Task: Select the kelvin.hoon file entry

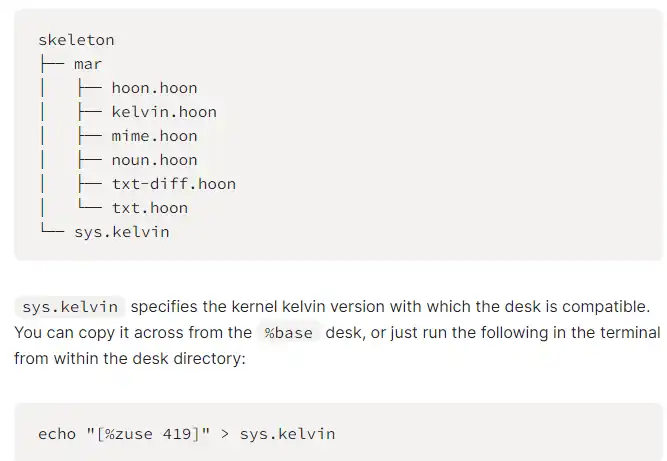Action: tap(163, 112)
